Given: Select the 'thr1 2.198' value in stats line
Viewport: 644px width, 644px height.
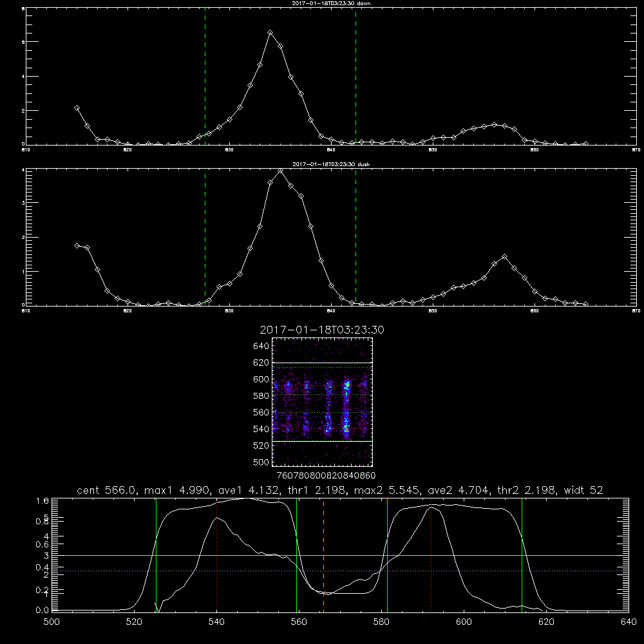Looking at the screenshot, I should [316, 490].
